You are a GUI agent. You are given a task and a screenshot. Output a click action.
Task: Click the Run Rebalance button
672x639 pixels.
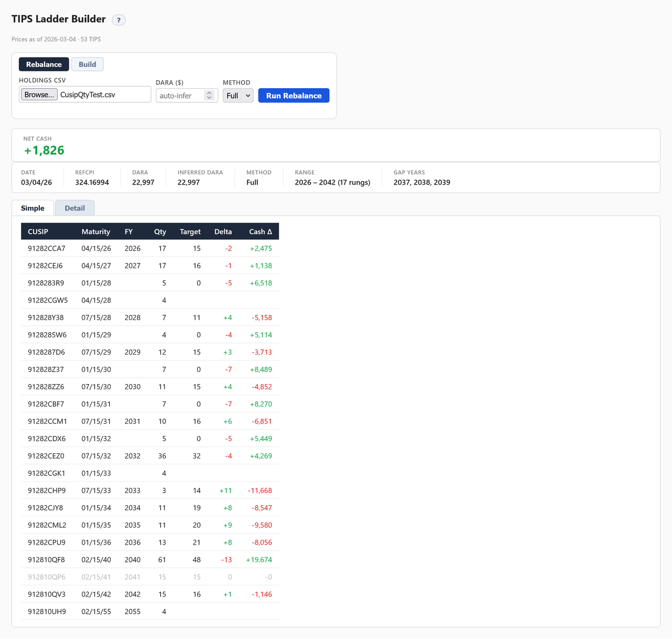click(294, 95)
